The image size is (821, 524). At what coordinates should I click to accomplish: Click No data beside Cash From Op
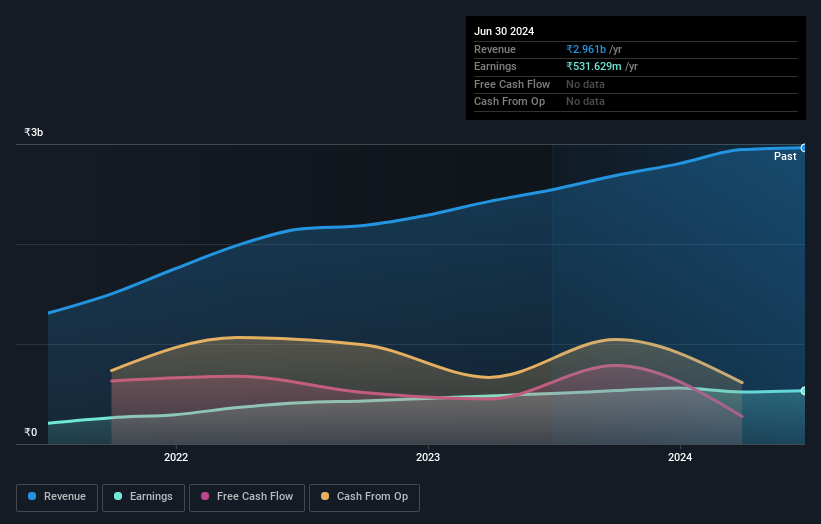[585, 102]
